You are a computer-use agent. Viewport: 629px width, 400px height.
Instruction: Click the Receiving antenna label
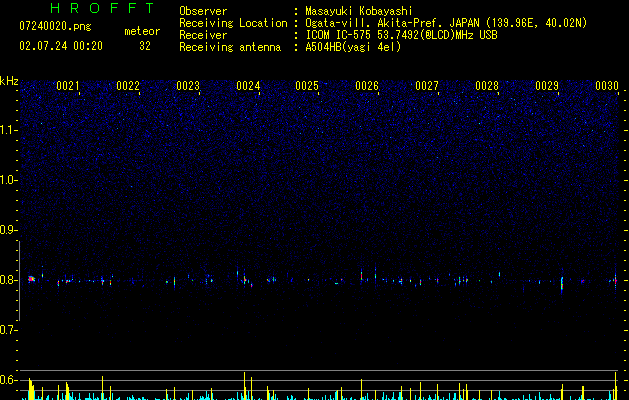pyautogui.click(x=230, y=47)
